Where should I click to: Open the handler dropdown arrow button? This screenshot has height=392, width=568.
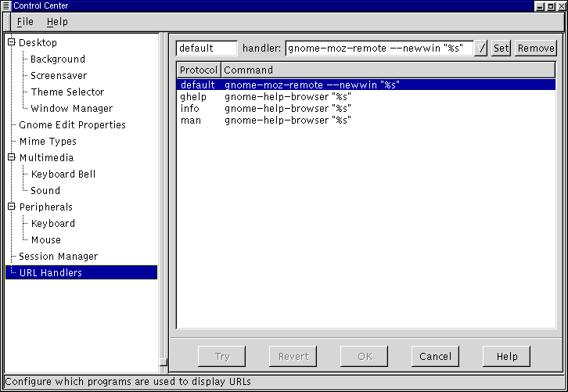click(482, 49)
